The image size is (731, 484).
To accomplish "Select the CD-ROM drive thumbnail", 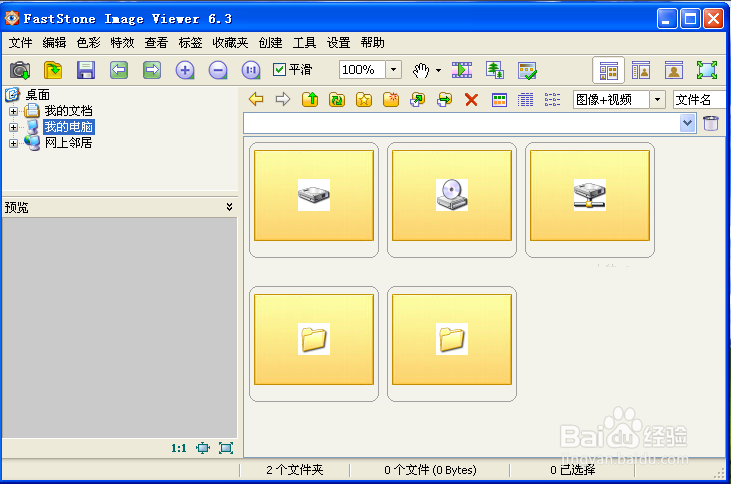I will point(452,200).
